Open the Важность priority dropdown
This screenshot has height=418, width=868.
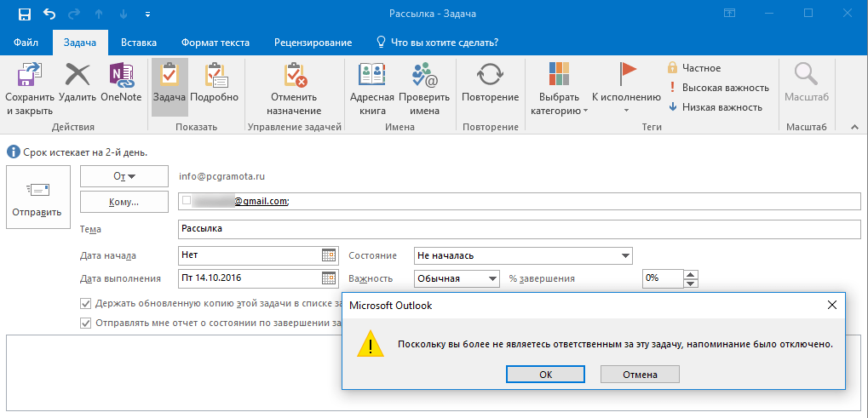coord(492,278)
